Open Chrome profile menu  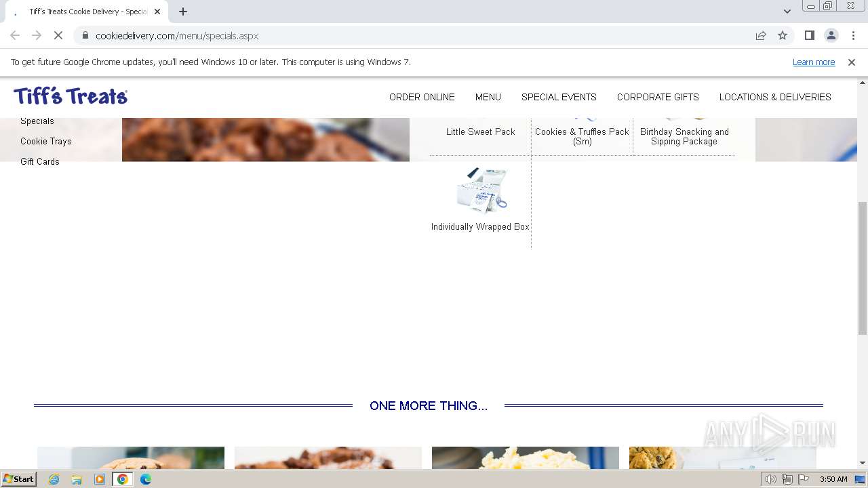click(831, 35)
